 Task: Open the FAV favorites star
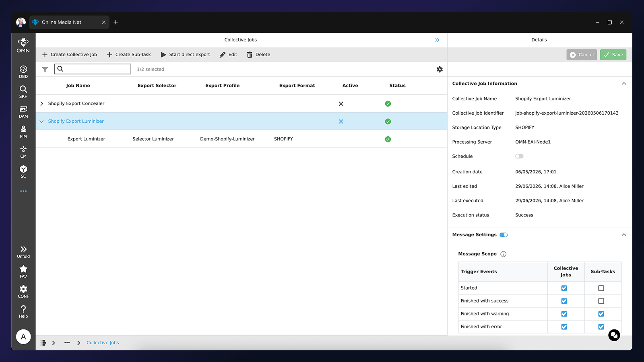point(23,271)
